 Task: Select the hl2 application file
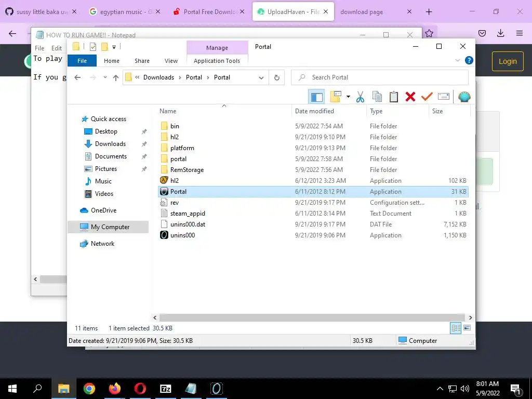313,180
